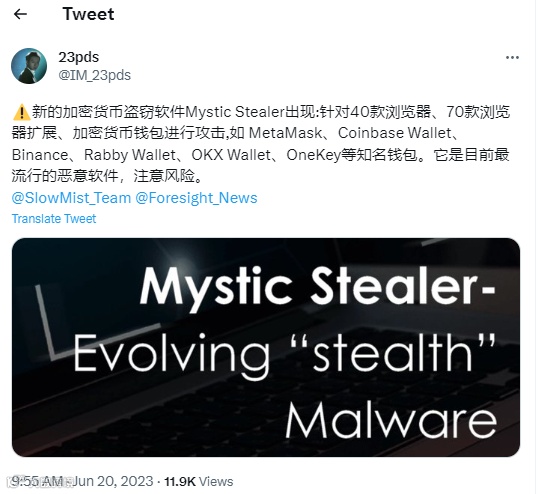Click the 9:55 AM timestamp
This screenshot has width=550, height=494.
[x=38, y=481]
